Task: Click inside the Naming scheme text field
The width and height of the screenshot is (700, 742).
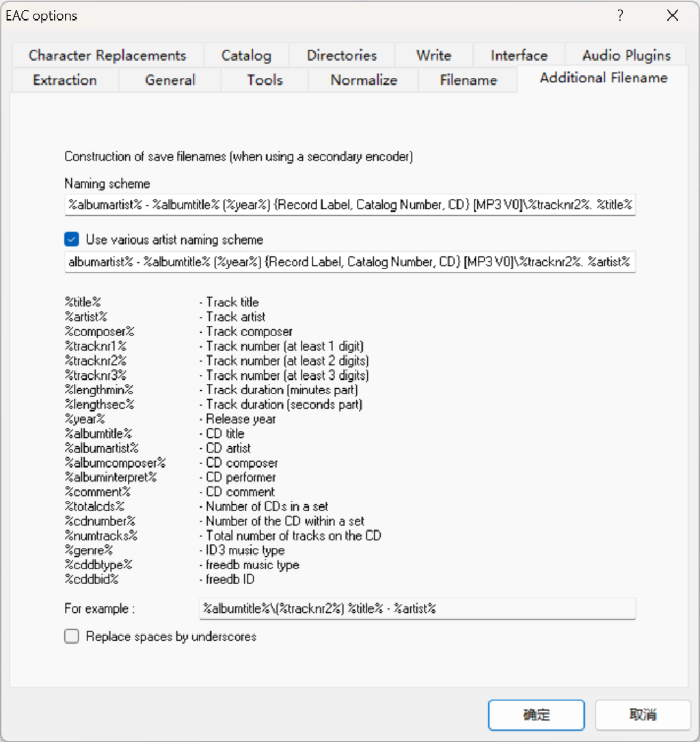Action: click(349, 204)
